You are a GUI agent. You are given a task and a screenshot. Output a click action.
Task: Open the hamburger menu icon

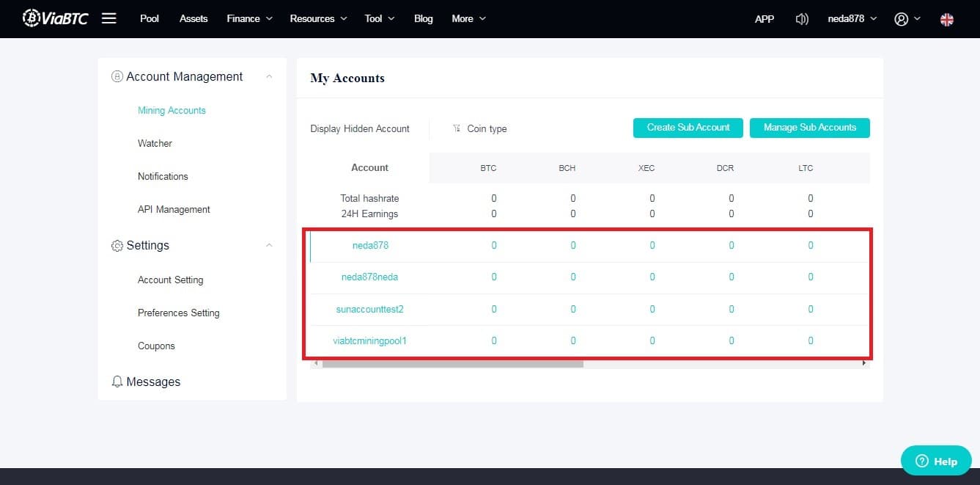click(109, 18)
